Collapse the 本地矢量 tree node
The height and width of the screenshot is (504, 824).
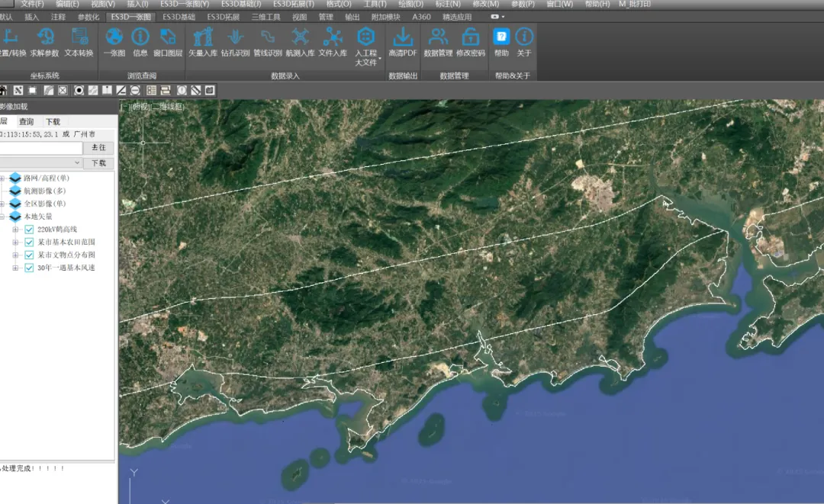point(2,217)
